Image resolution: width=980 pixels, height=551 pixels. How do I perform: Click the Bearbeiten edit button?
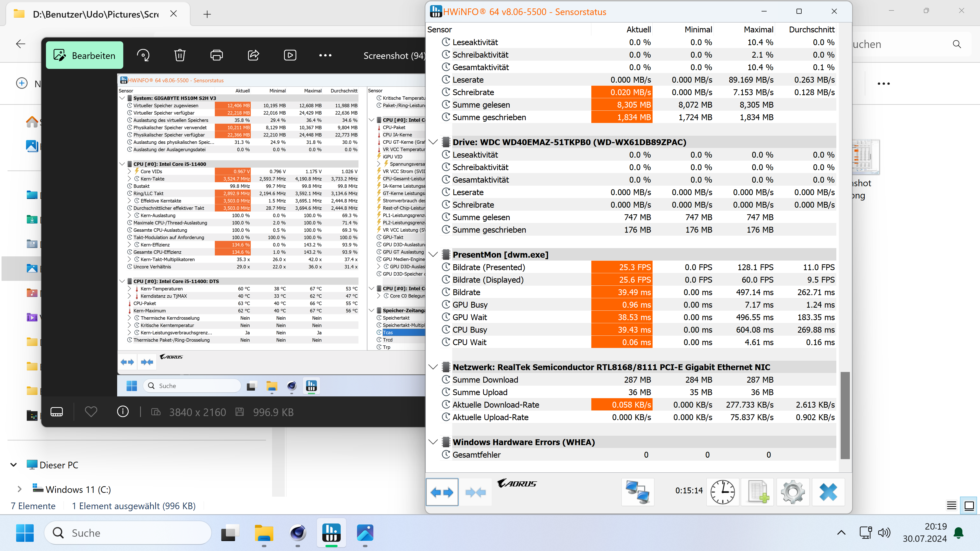84,56
